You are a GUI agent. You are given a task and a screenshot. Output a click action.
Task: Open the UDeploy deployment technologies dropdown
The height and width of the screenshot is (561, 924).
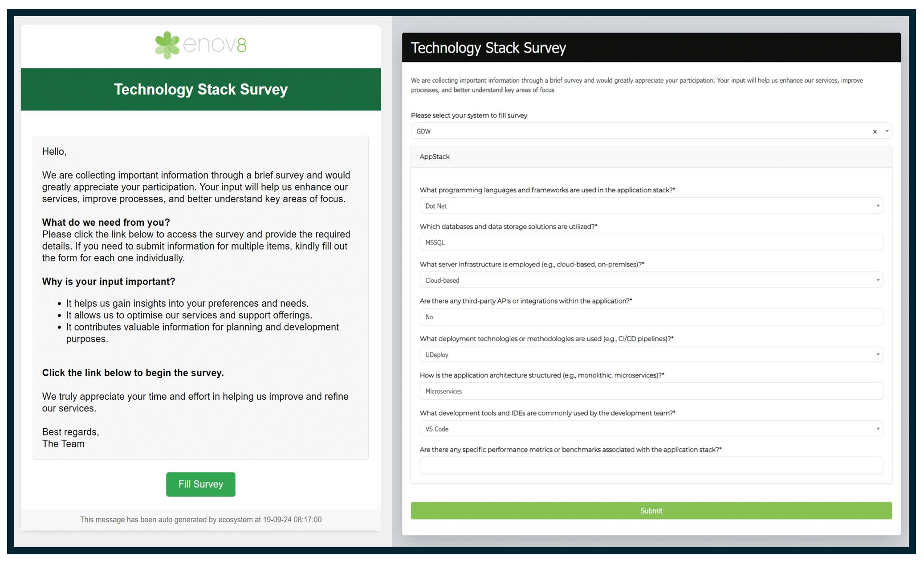(651, 354)
